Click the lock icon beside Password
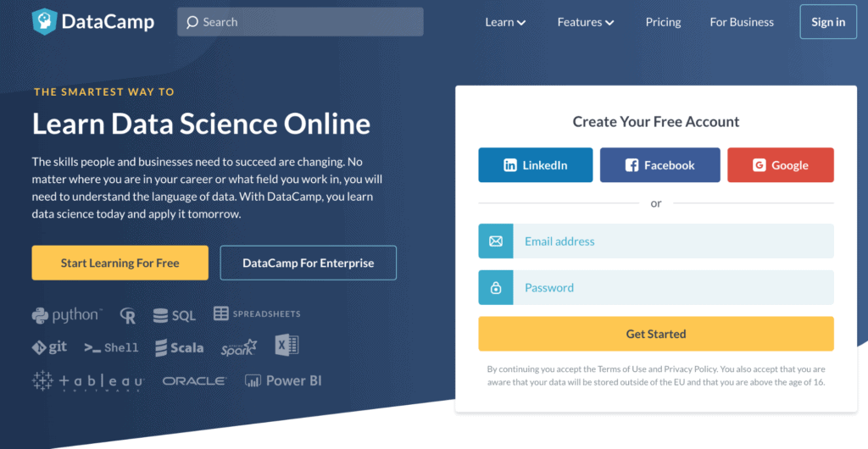 (x=495, y=287)
